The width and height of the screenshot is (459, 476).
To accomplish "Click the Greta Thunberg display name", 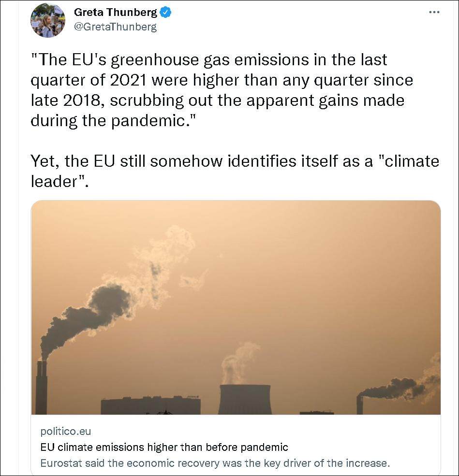I will pyautogui.click(x=116, y=13).
